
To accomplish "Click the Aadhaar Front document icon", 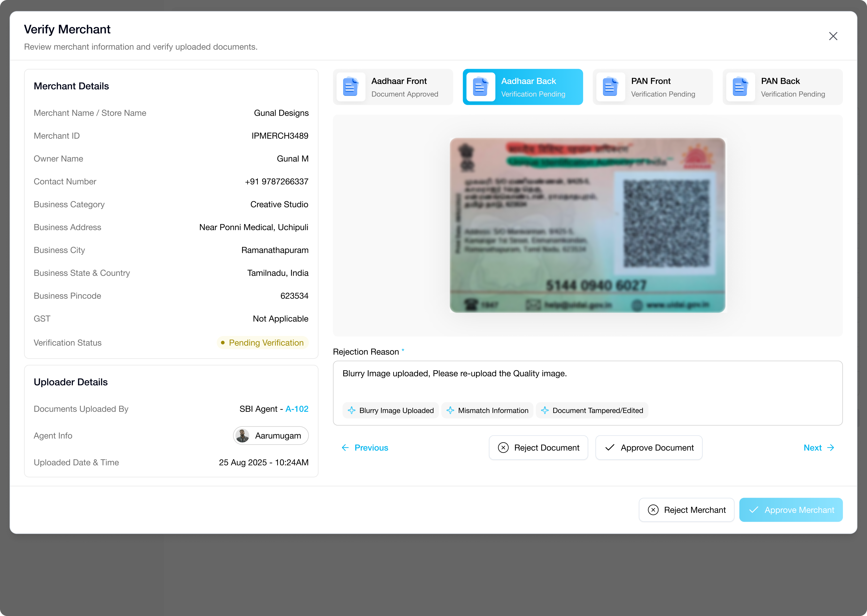I will point(350,87).
